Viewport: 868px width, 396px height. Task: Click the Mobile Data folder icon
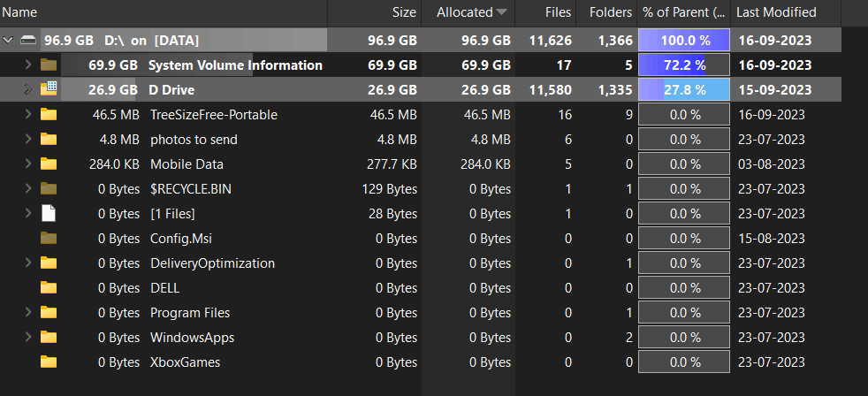coord(49,164)
